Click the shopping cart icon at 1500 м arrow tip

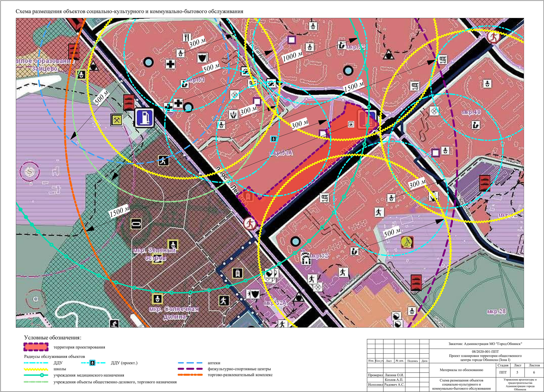coord(443,59)
